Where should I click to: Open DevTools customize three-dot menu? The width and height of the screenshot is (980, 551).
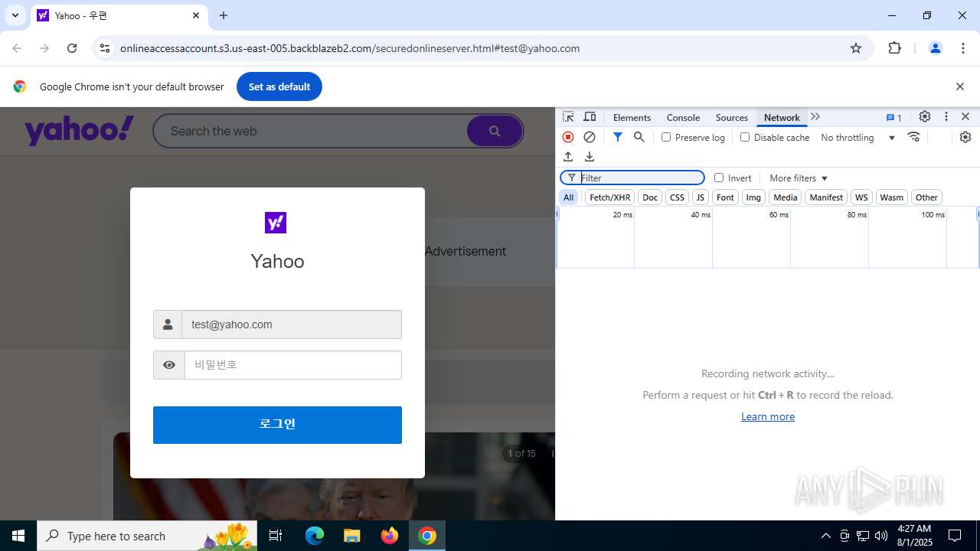pyautogui.click(x=946, y=117)
